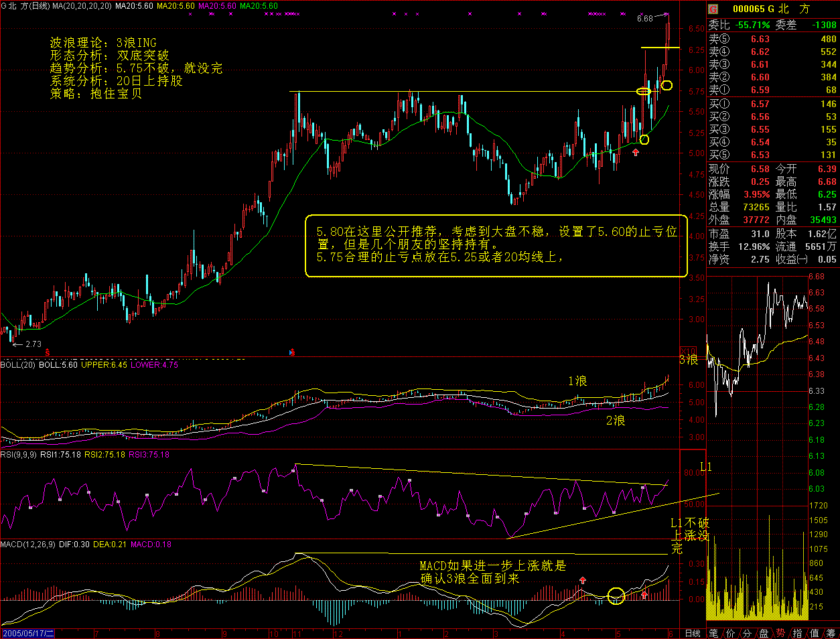This screenshot has width=840, height=639.
Task: Open the 分 minute-detail tab
Action: [747, 633]
